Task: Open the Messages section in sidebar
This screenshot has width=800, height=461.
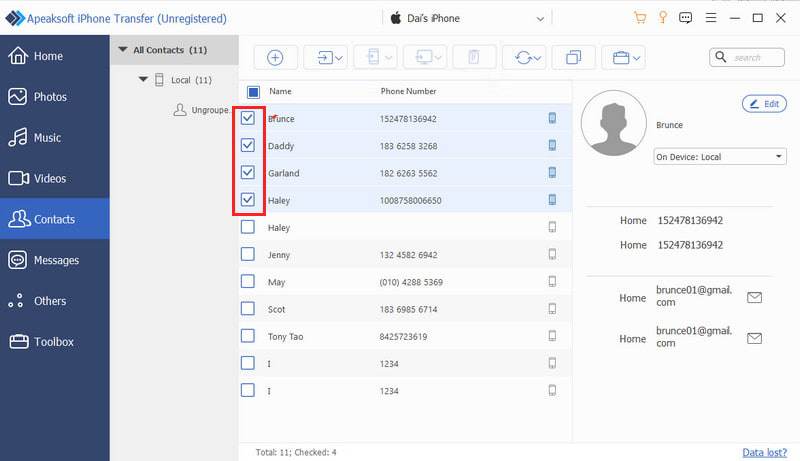Action: (55, 260)
